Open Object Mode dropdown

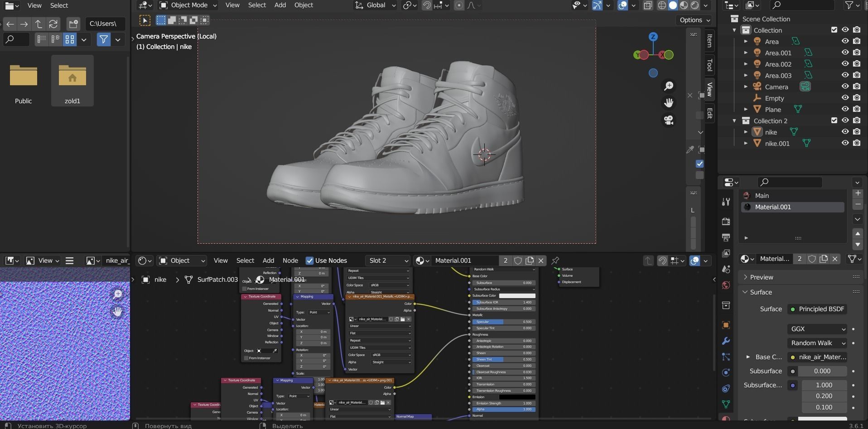pos(188,5)
